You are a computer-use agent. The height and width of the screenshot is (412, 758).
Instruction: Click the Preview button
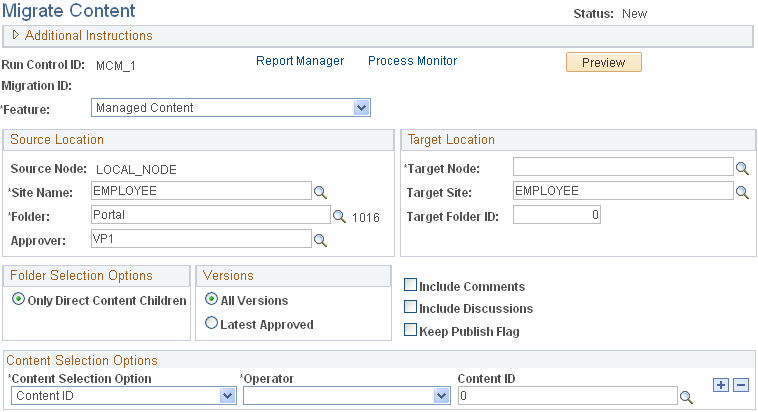[604, 62]
